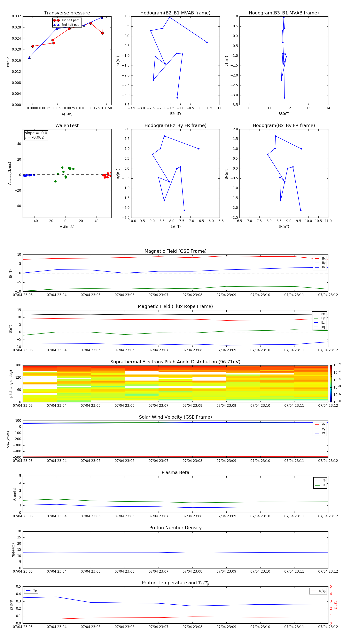Click the 'Magnetic Field (GSE Frame)' title
This screenshot has width=351, height=644.
175,251
